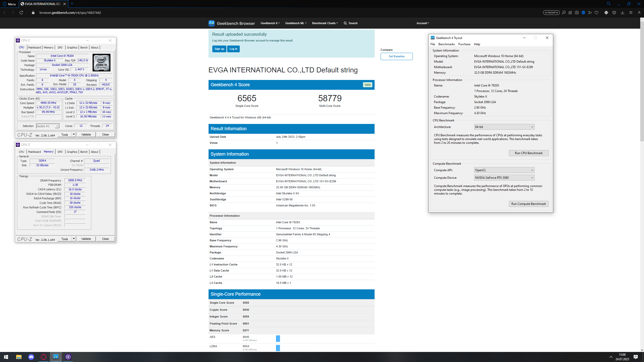
Task: Click Geekbench icon in taskbar
Action: coord(56,357)
